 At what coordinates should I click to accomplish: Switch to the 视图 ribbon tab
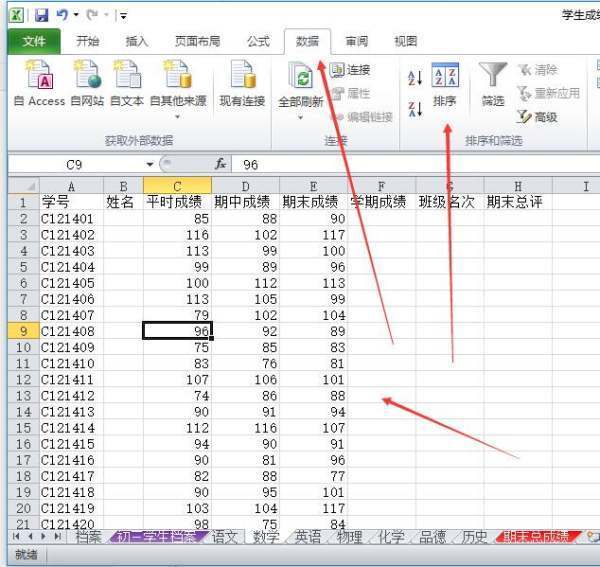point(406,41)
